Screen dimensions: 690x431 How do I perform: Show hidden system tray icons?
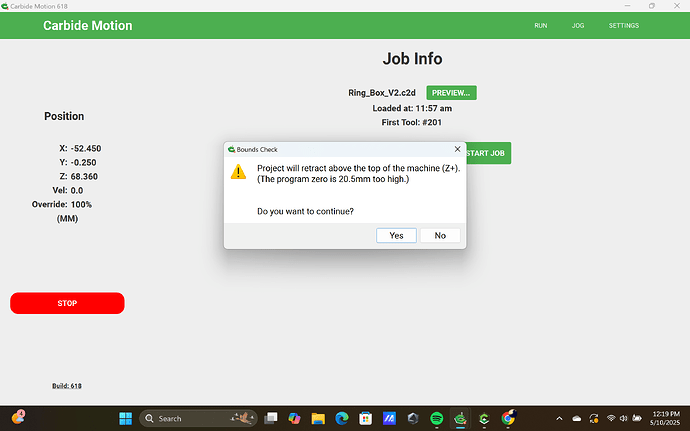point(559,418)
